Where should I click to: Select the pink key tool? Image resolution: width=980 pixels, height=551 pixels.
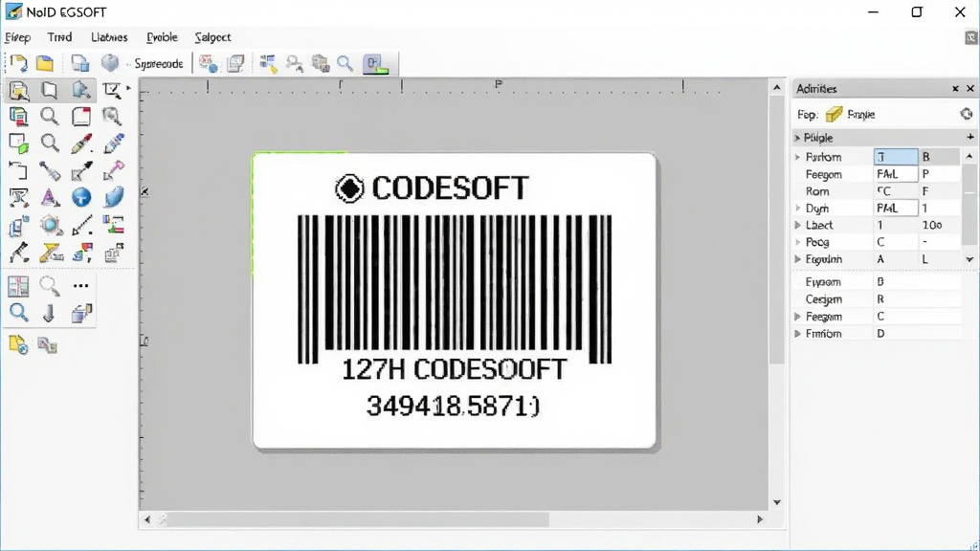[x=113, y=170]
